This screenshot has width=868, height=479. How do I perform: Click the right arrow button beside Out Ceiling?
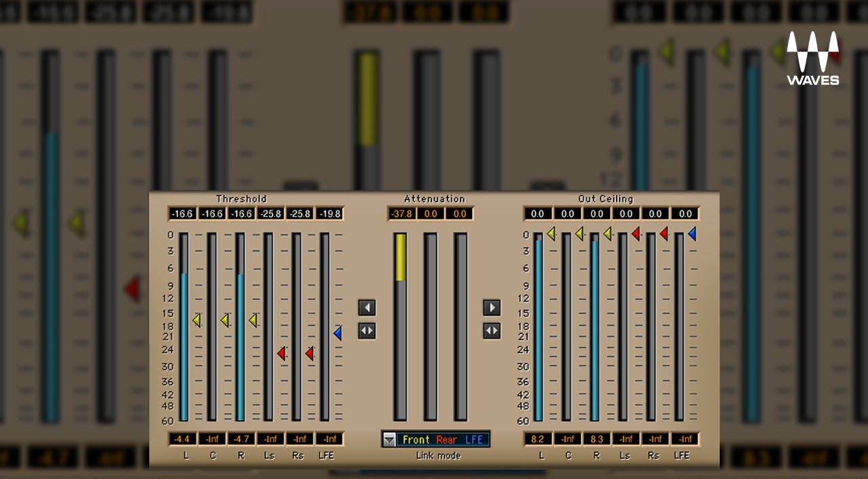(492, 308)
